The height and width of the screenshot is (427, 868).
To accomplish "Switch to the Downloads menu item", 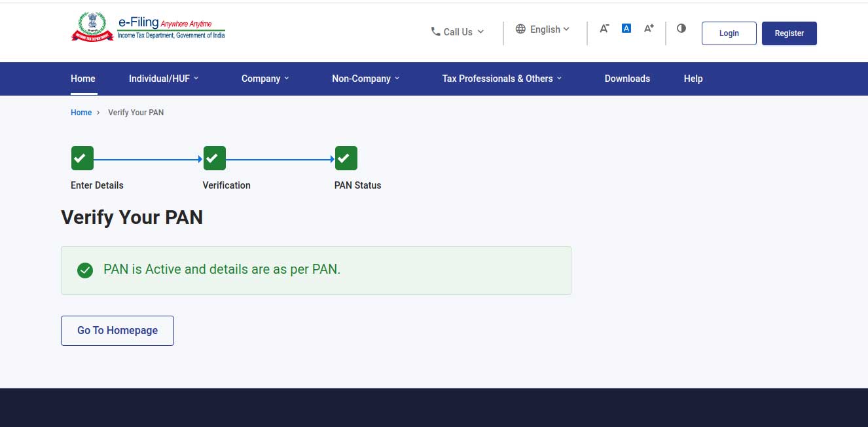I will tap(627, 79).
